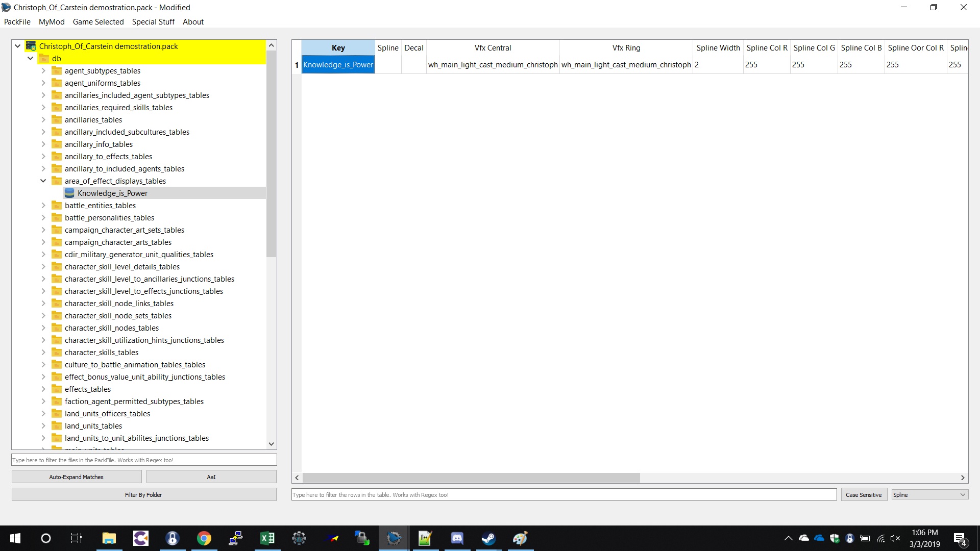Viewport: 980px width, 551px height.
Task: Click the Filter By Folder button
Action: 144,495
